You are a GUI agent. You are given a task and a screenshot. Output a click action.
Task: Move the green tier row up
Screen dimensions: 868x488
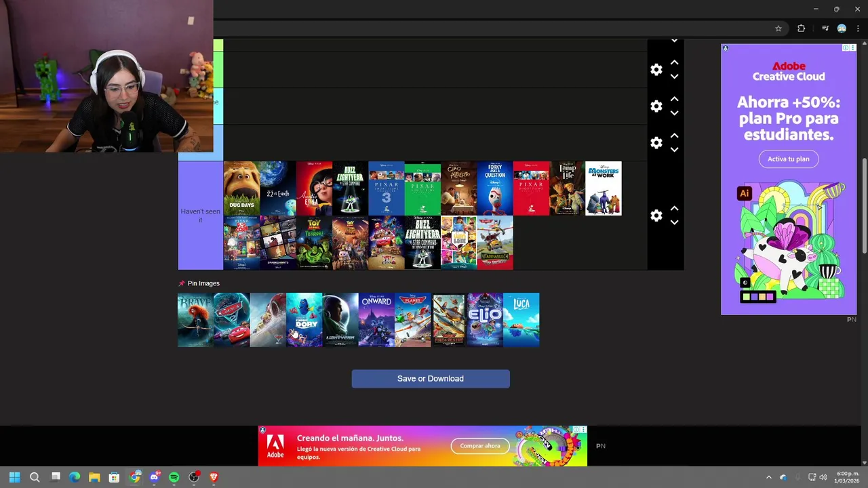point(674,62)
